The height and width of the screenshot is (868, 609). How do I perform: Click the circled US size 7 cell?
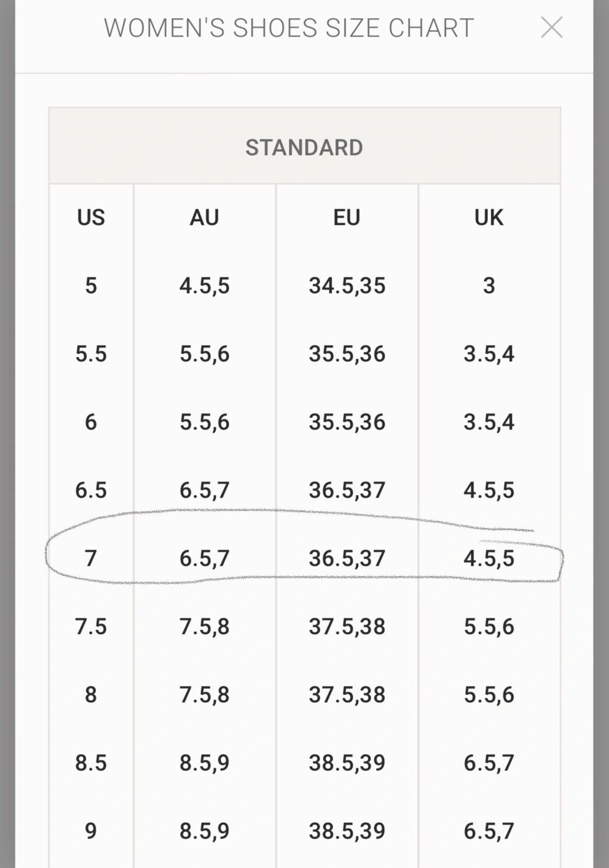click(91, 558)
